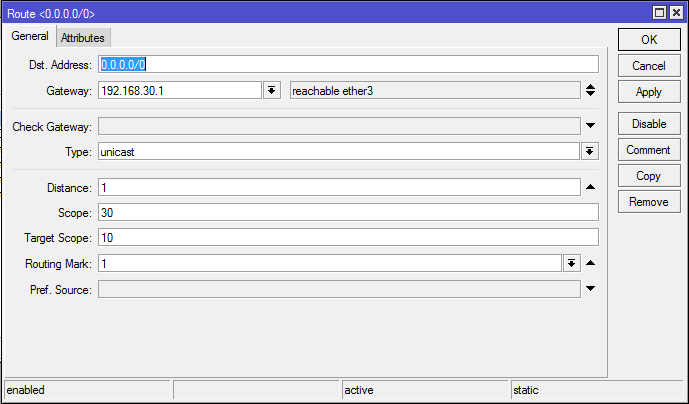Select the General tab

click(x=30, y=37)
